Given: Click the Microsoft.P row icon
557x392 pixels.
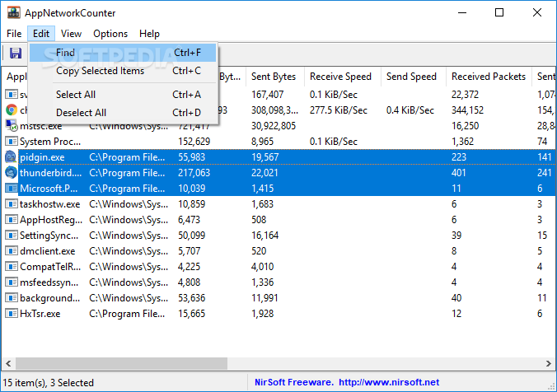Looking at the screenshot, I should click(x=12, y=189).
